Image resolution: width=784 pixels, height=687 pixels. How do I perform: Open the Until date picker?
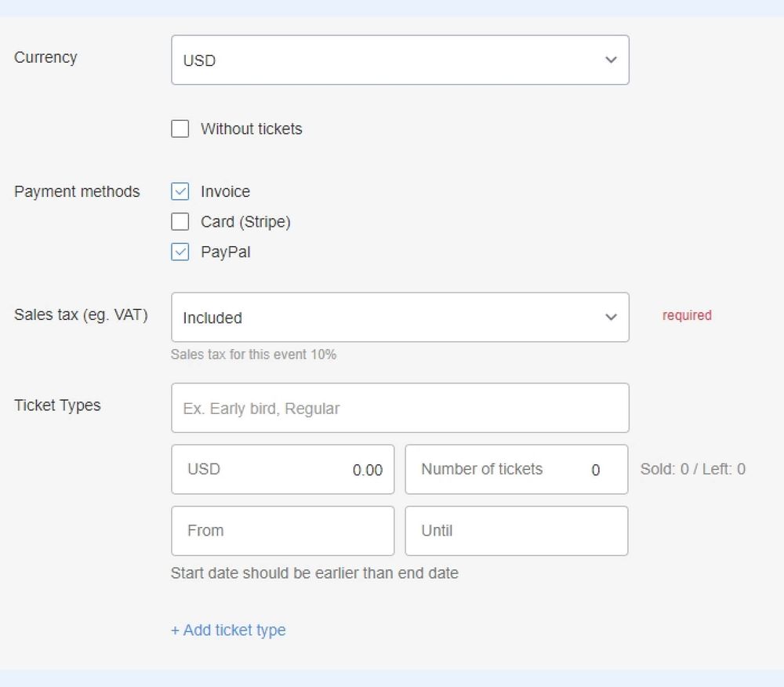pos(516,530)
